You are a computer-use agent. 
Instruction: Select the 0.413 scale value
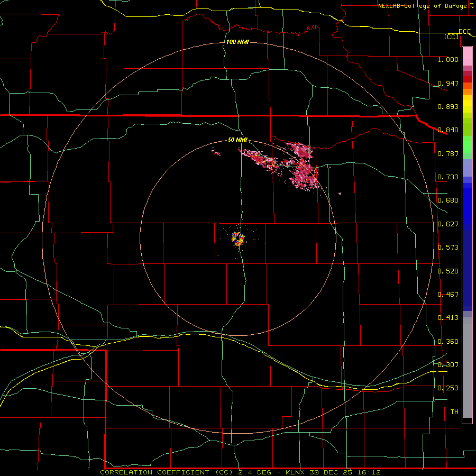click(448, 318)
